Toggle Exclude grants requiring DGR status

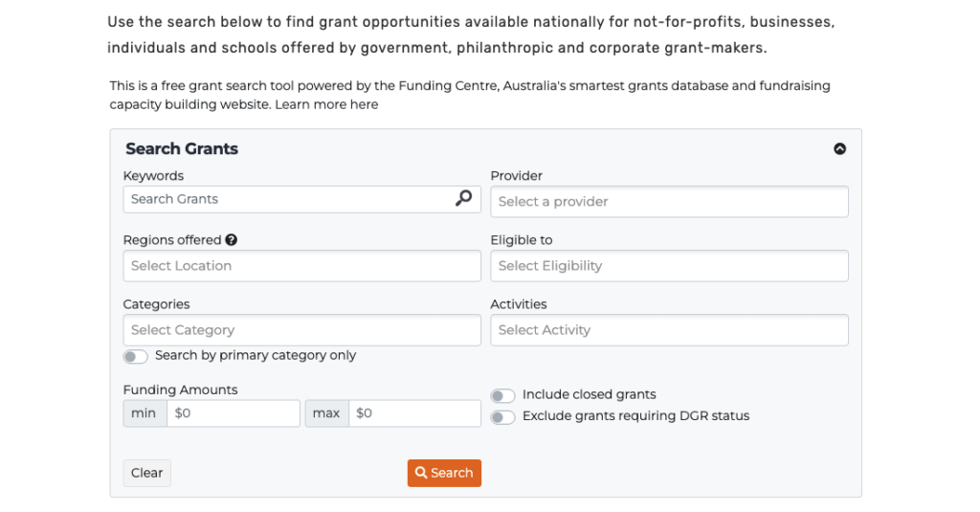pos(503,417)
